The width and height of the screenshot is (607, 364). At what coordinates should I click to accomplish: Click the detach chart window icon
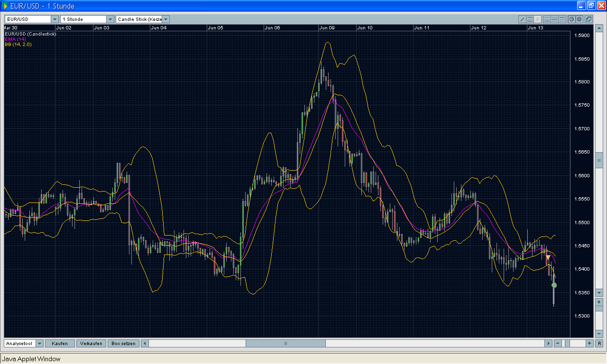pyautogui.click(x=589, y=19)
